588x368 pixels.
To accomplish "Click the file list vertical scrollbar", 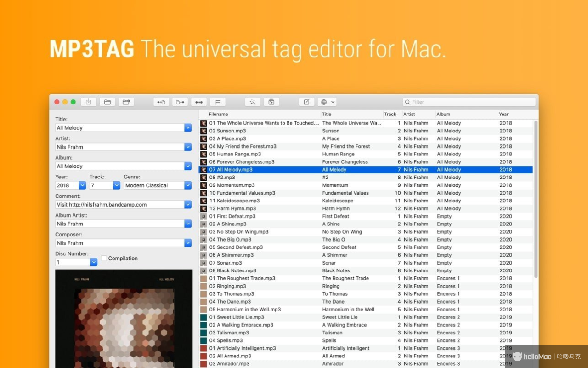I will click(536, 199).
